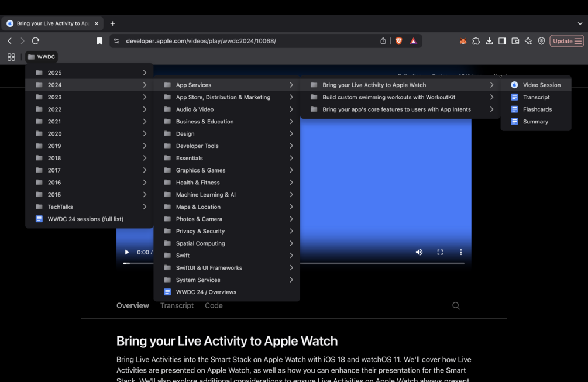Expand the 2016 folder chevron
588x382 pixels.
click(145, 183)
